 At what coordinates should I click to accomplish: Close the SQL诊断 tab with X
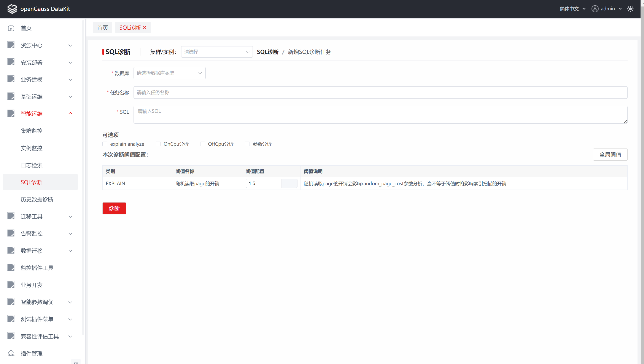[145, 28]
